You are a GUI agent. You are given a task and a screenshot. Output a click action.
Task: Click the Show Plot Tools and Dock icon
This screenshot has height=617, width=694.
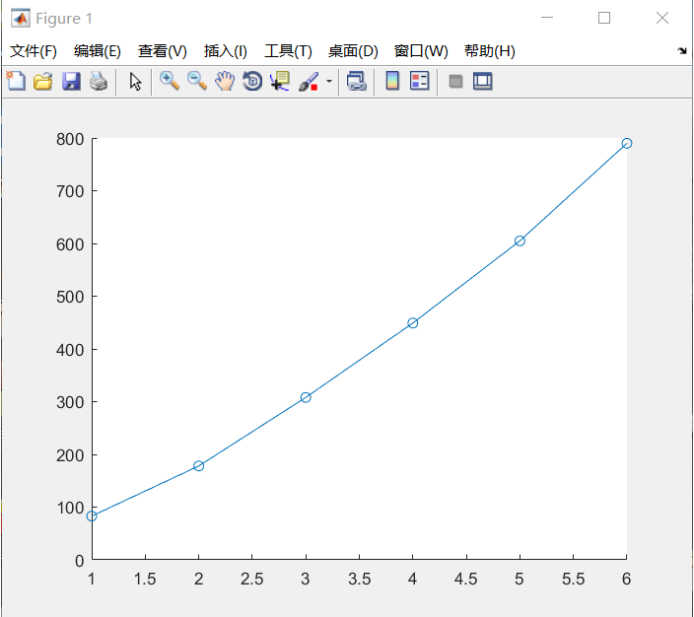(482, 81)
